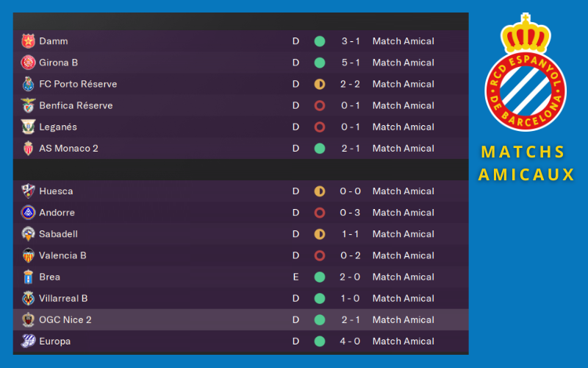
Task: Click the red loss indicator for Andorre
Action: point(320,213)
